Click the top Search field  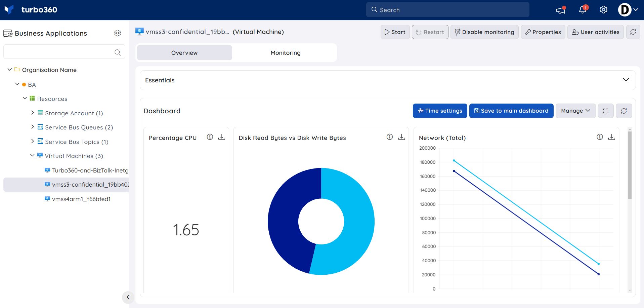coord(447,10)
